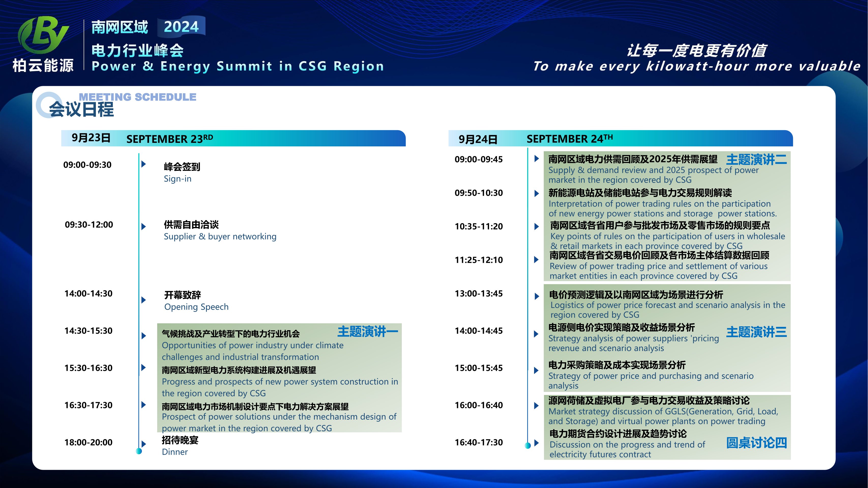Screen dimensions: 868x488
Task: Click 源网荷储及虚拟电厂参与电力交易收益及策略讨论 title
Action: (x=649, y=400)
